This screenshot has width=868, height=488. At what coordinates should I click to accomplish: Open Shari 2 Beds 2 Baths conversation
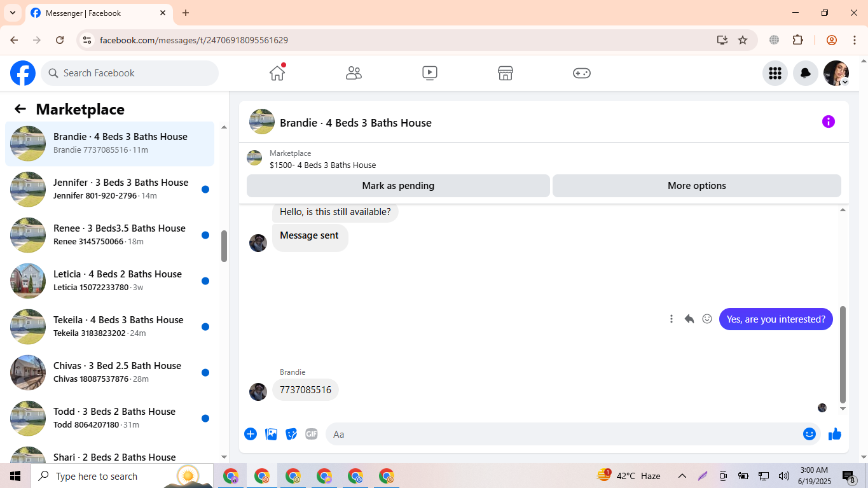click(109, 452)
